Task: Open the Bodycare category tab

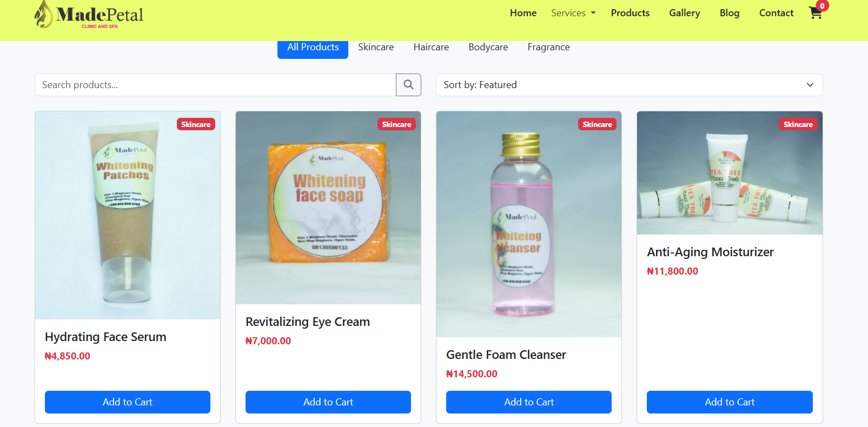Action: 488,48
